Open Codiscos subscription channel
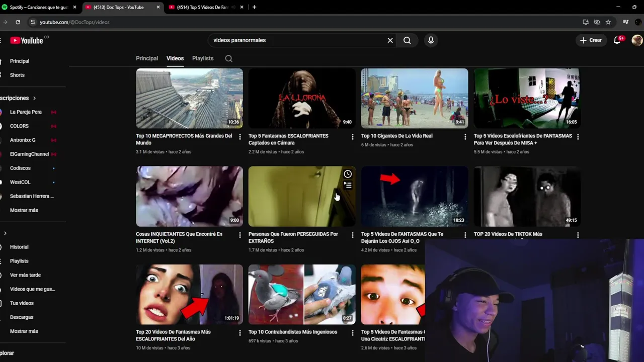Screen dimensions: 644x362 (20, 168)
